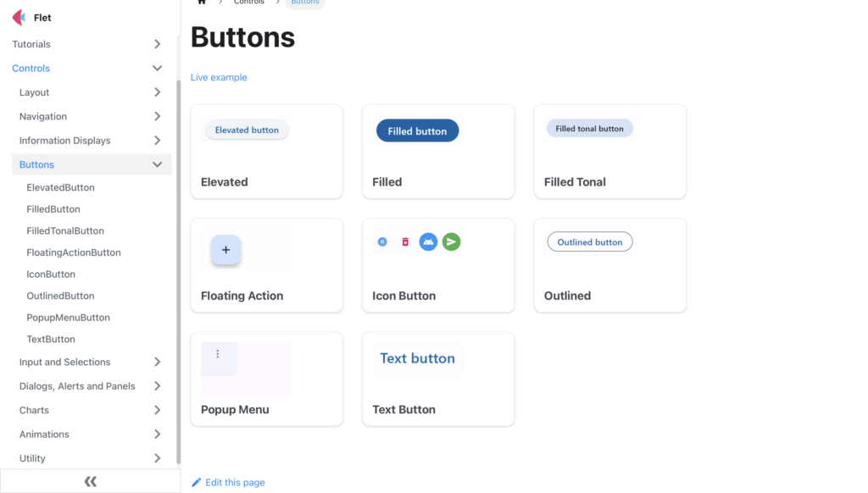Collapse the Buttons sidebar category chevron
This screenshot has height=493, width=868.
(x=158, y=164)
